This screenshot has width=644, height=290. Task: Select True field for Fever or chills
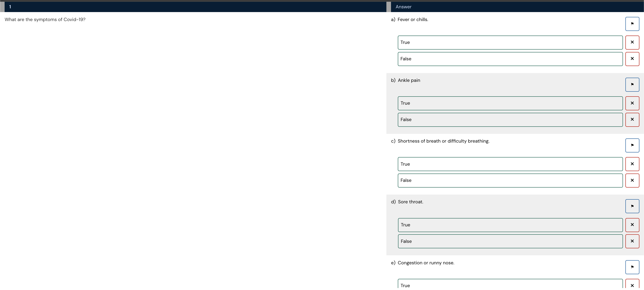click(510, 42)
